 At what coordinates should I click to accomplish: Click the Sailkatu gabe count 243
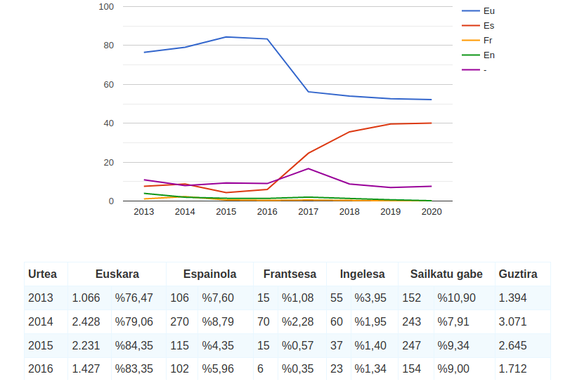[416, 321]
